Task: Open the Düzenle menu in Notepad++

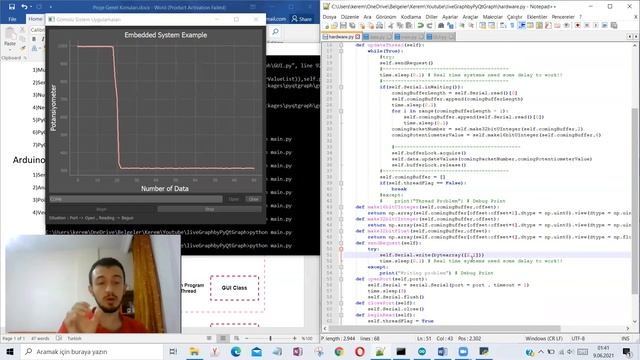Action: pyautogui.click(x=350, y=17)
